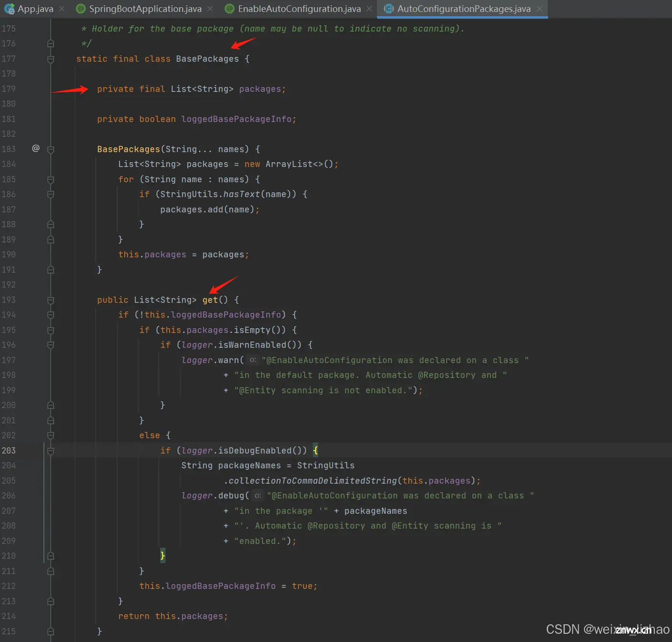Click 'return this.packages' on line 214

coord(171,616)
